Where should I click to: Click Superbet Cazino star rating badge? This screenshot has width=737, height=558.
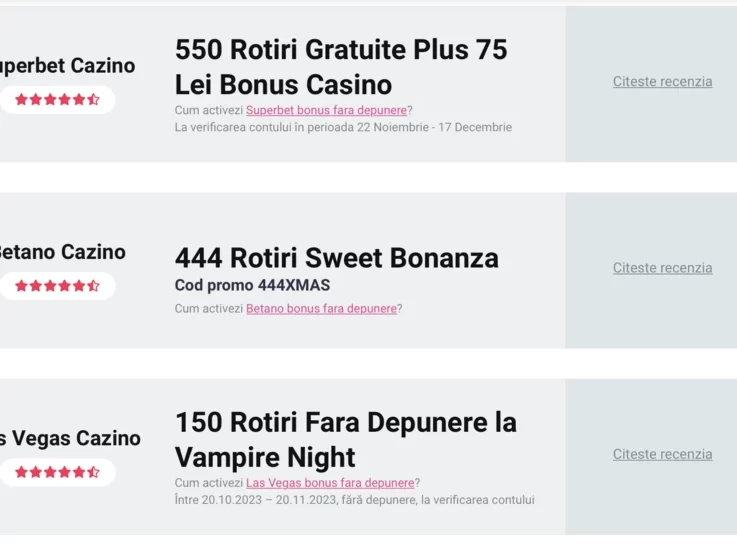click(x=57, y=99)
